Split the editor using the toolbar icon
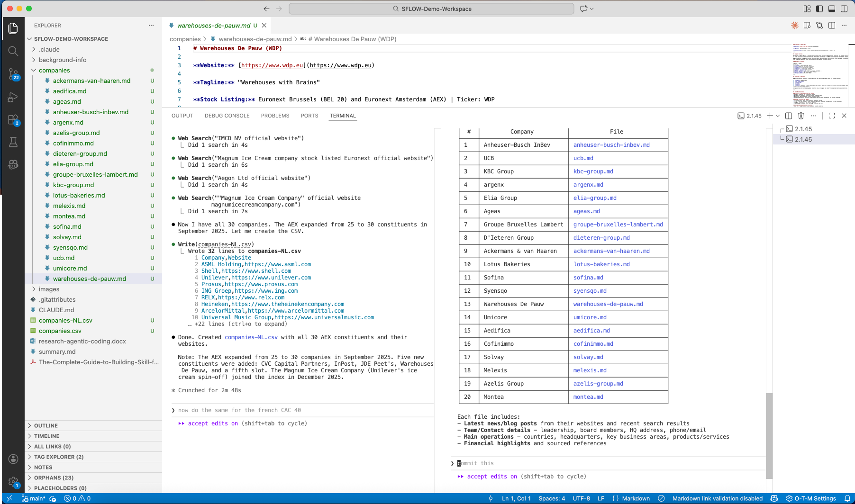This screenshot has width=855, height=504. tap(832, 25)
